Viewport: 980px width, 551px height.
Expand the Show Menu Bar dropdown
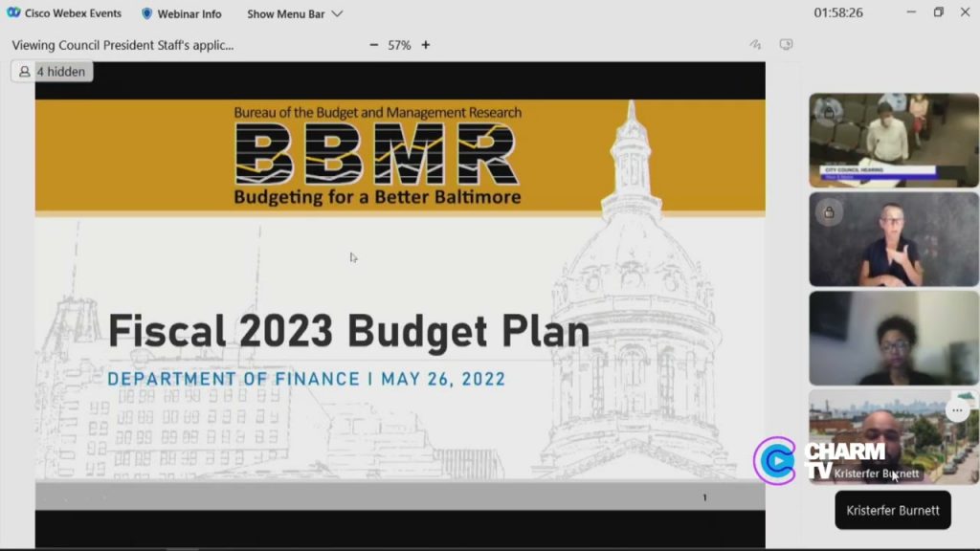point(295,13)
